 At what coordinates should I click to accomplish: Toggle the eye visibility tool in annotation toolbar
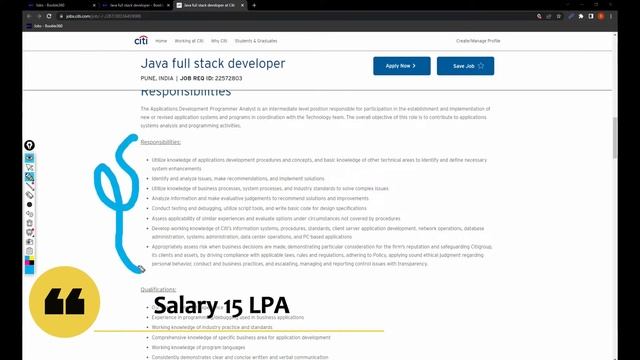pyautogui.click(x=29, y=158)
